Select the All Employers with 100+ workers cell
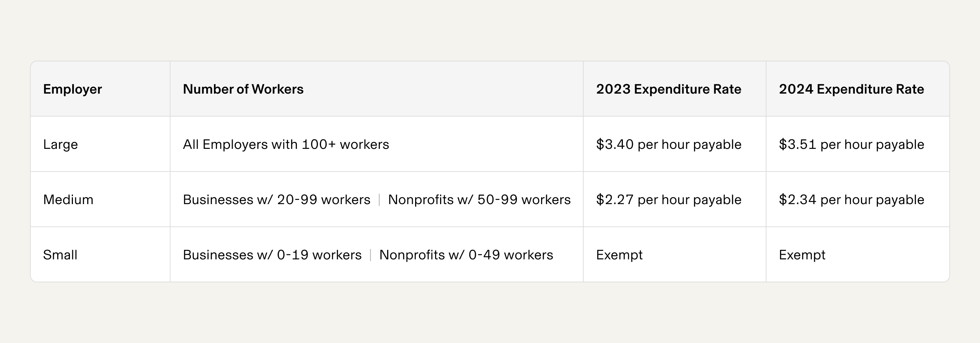 (286, 145)
